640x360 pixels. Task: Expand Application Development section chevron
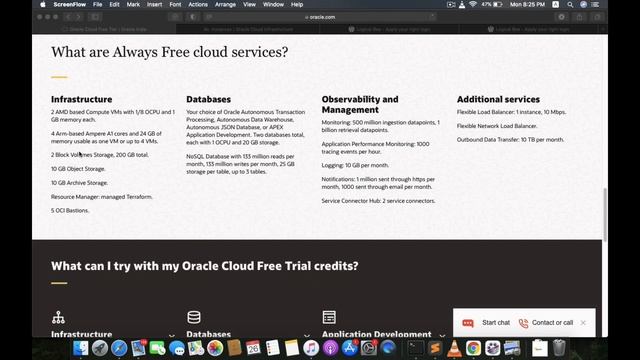pos(442,336)
